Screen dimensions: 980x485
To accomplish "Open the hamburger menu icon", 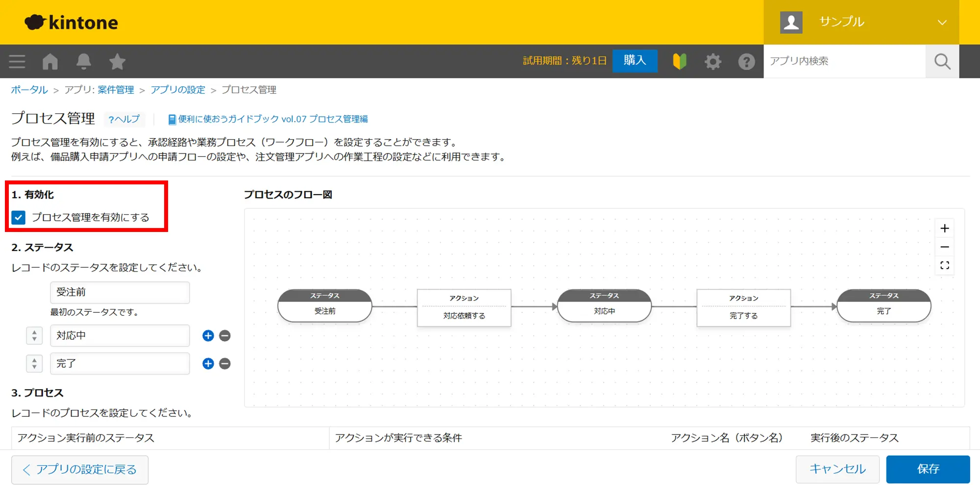I will [x=17, y=62].
